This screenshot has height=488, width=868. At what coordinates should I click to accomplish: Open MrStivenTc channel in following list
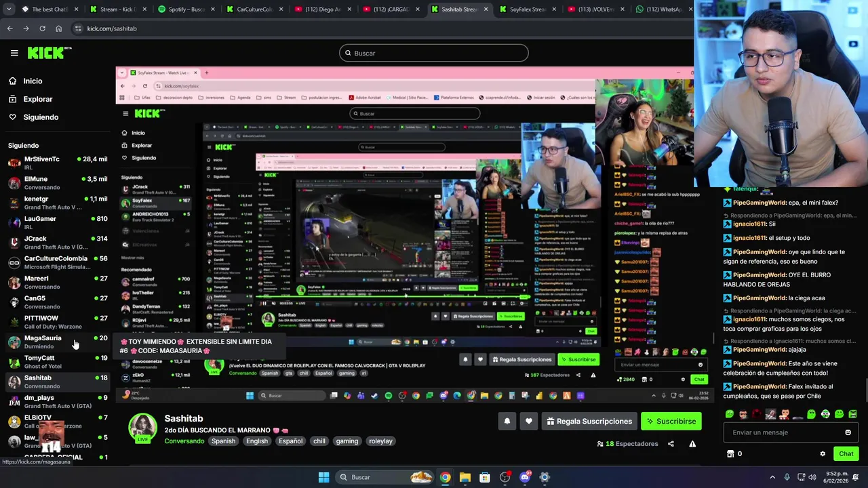(57, 163)
